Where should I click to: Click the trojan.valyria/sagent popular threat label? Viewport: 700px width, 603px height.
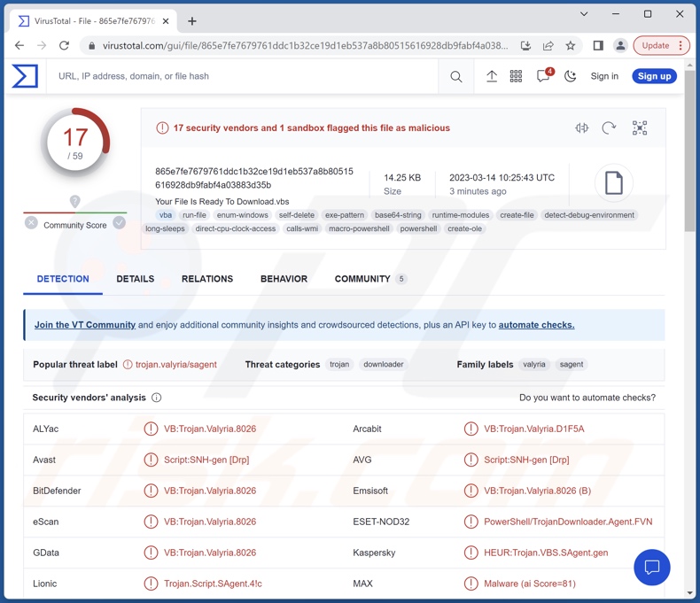[176, 365]
